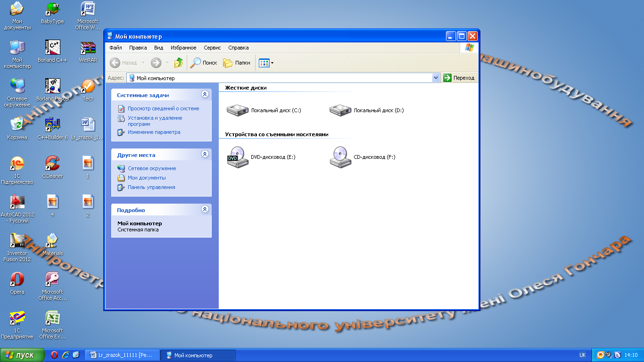Click Изменение параметра link
The width and height of the screenshot is (644, 362).
(154, 132)
